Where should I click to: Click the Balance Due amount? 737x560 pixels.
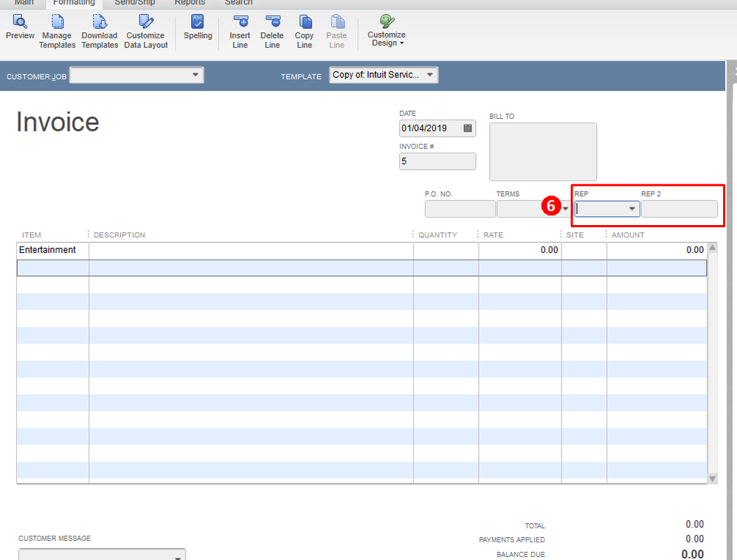(692, 554)
